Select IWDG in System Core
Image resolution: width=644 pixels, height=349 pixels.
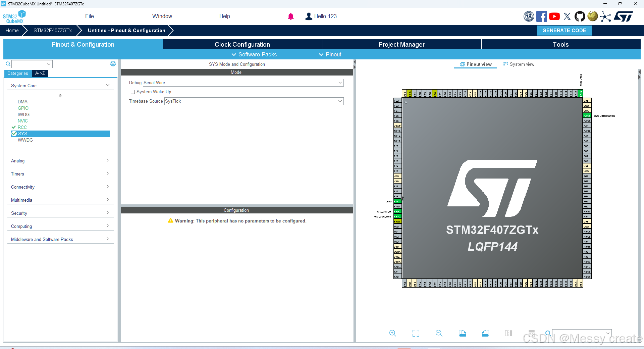click(x=23, y=114)
